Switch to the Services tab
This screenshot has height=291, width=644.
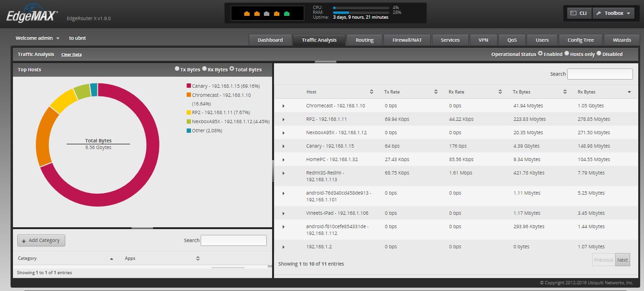tap(450, 40)
